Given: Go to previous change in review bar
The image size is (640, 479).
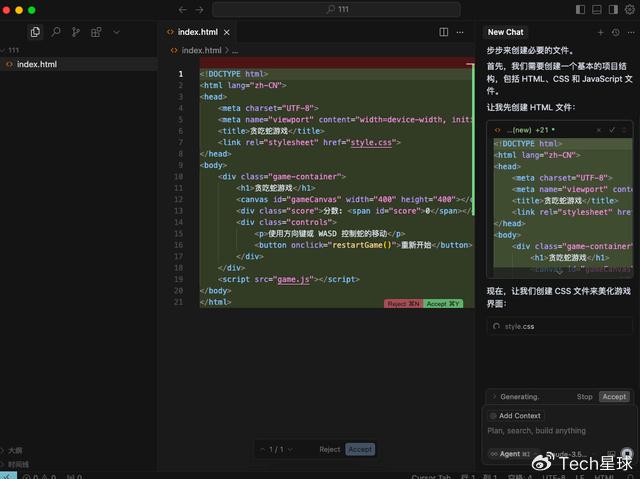Looking at the screenshot, I should 262,449.
